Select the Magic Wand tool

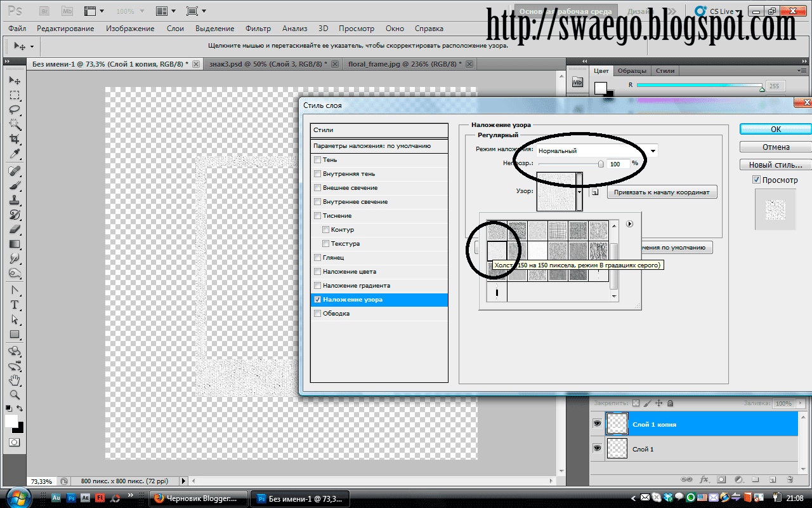tap(15, 124)
